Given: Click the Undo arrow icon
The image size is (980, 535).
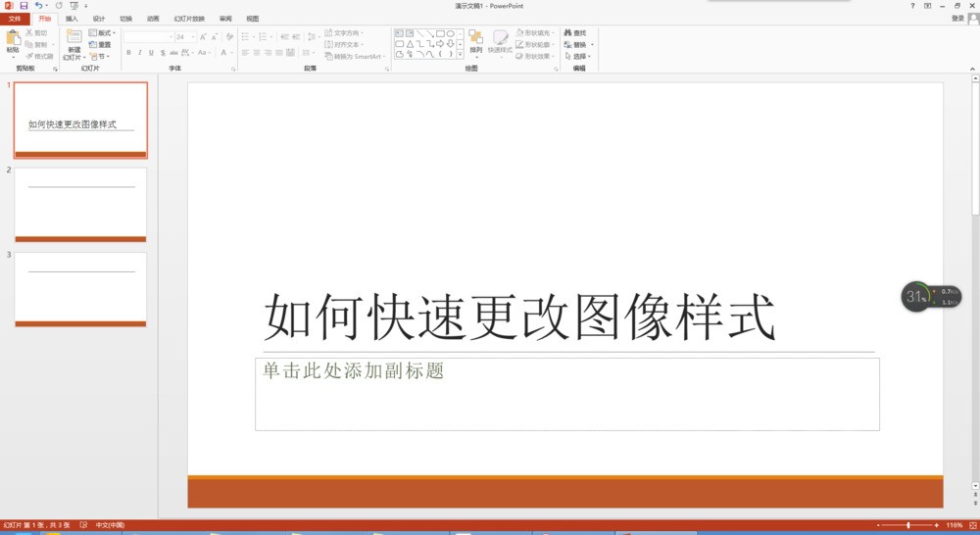Looking at the screenshot, I should click(38, 6).
